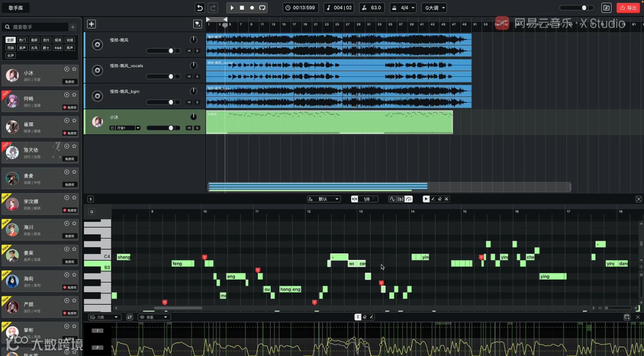Image resolution: width=644 pixels, height=356 pixels.
Task: Show the pitch curve wave icon
Action: pyautogui.click(x=392, y=199)
